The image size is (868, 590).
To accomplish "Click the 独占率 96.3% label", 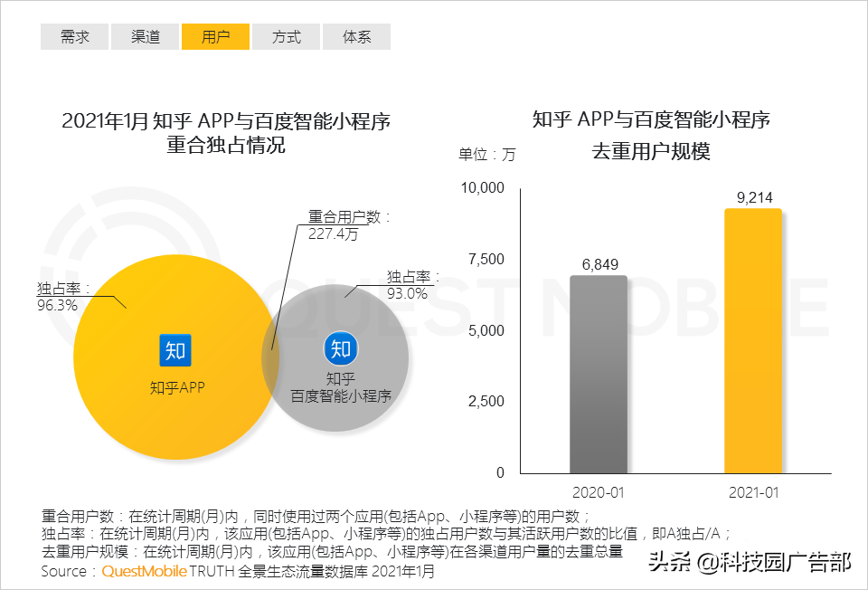I will pyautogui.click(x=63, y=297).
